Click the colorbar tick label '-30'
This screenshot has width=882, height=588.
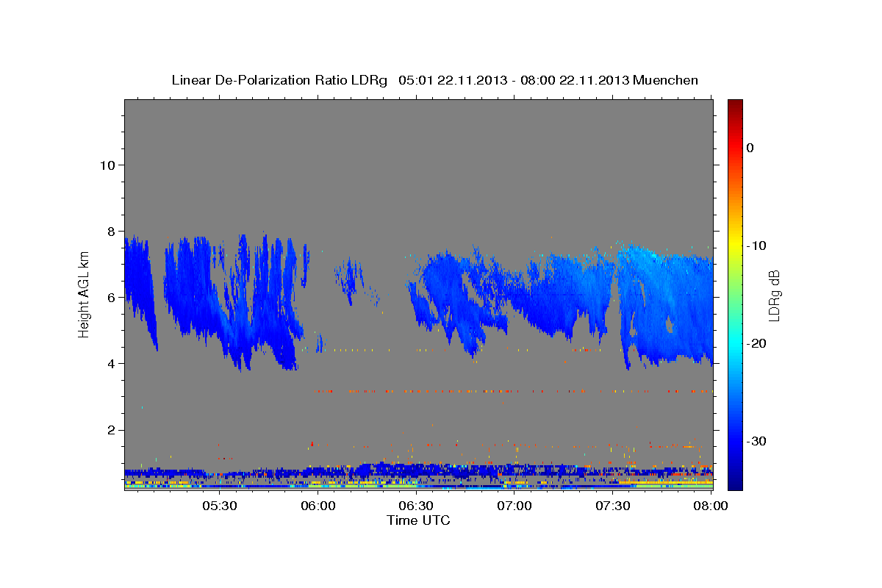[757, 441]
